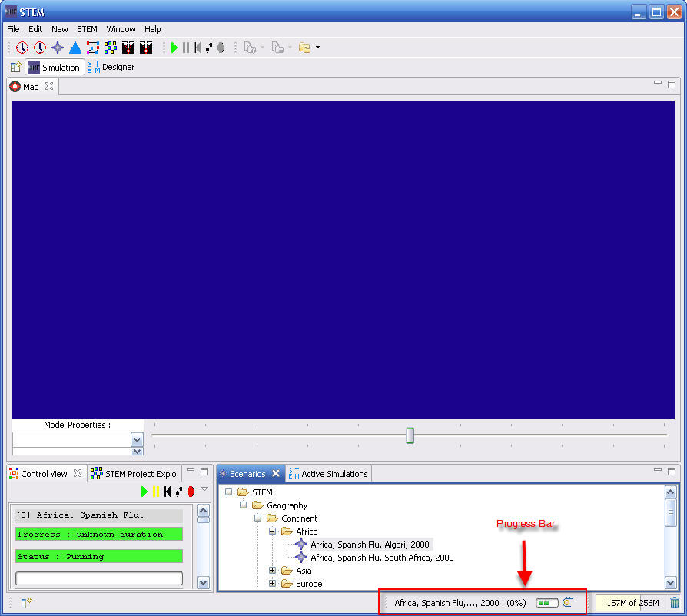687x616 pixels.
Task: Pause the simulation in Control View toolbar
Action: (156, 492)
